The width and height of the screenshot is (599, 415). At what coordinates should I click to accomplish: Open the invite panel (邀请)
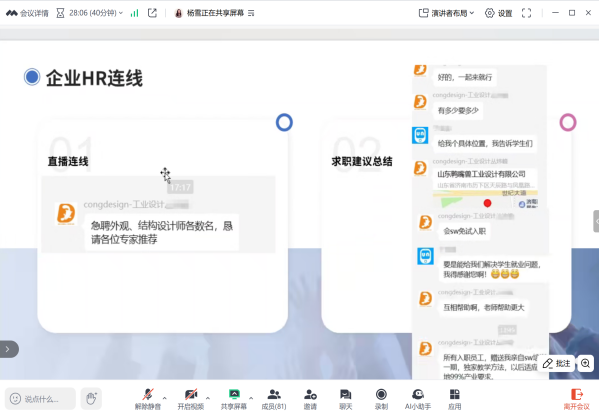tap(310, 399)
